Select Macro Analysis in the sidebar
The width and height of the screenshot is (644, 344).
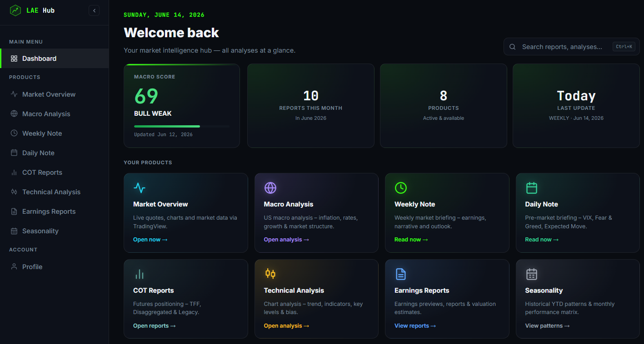55,114
